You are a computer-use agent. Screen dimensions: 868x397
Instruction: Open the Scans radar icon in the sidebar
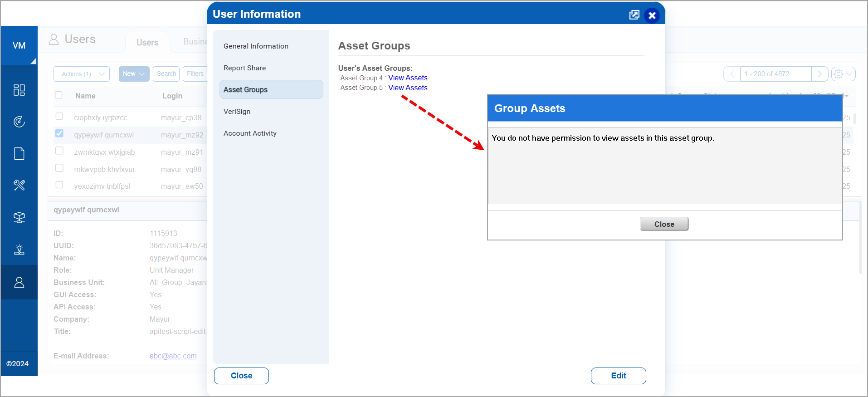(x=19, y=122)
